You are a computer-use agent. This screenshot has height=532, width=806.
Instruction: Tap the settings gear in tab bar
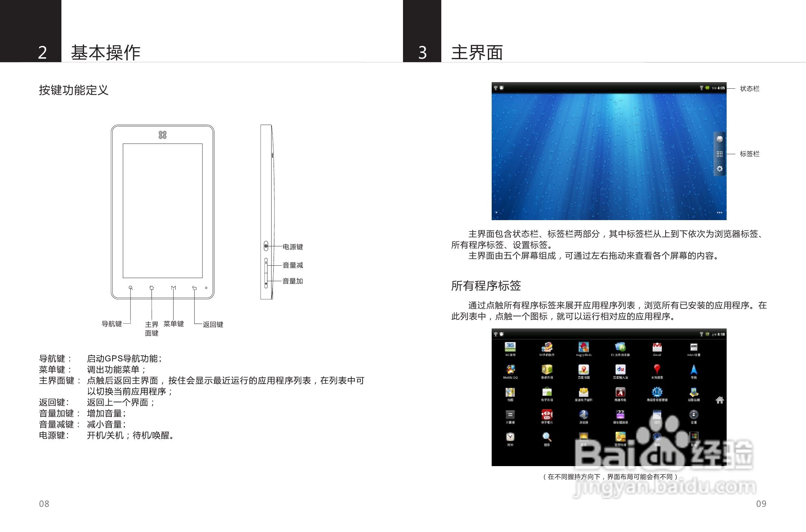click(x=719, y=169)
